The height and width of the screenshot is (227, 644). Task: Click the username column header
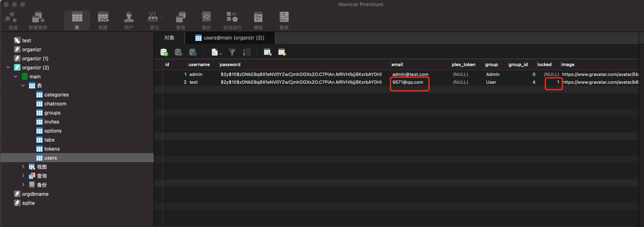(x=203, y=64)
